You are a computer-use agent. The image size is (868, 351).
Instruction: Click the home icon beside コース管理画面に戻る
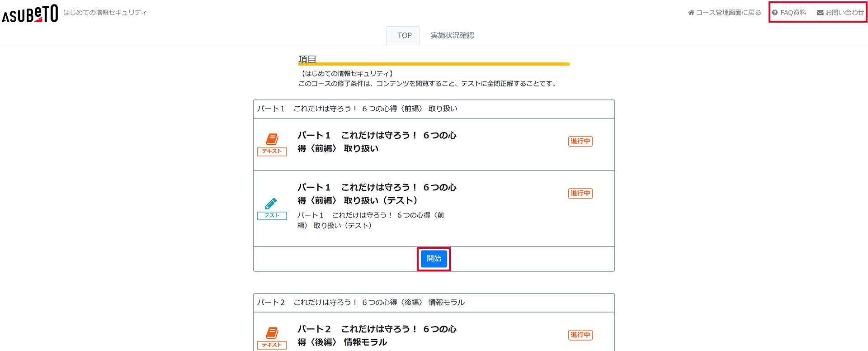point(691,13)
